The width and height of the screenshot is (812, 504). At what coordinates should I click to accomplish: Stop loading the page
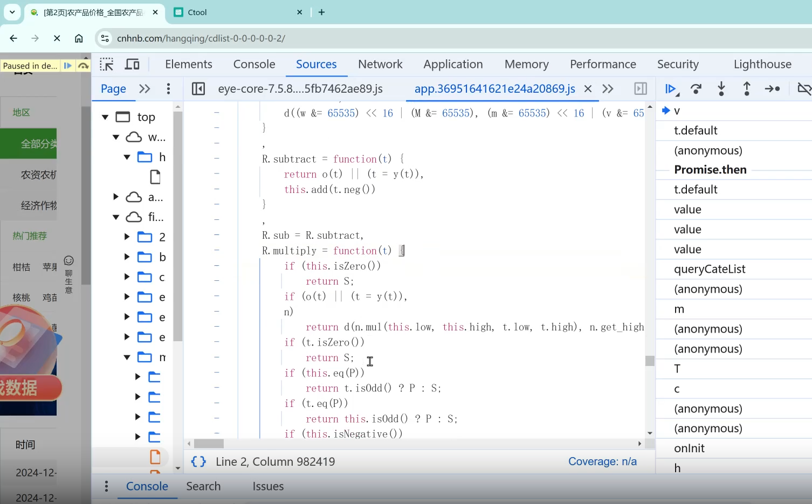(x=57, y=38)
